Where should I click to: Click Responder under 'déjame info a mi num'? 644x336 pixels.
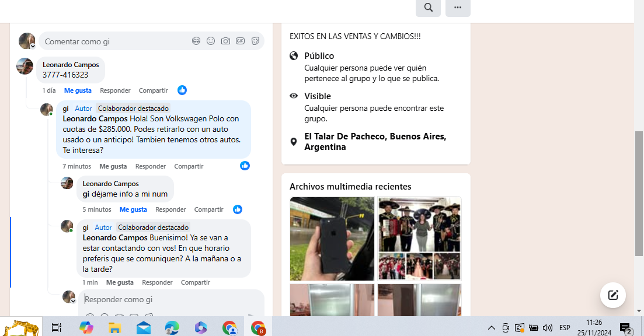tap(170, 209)
